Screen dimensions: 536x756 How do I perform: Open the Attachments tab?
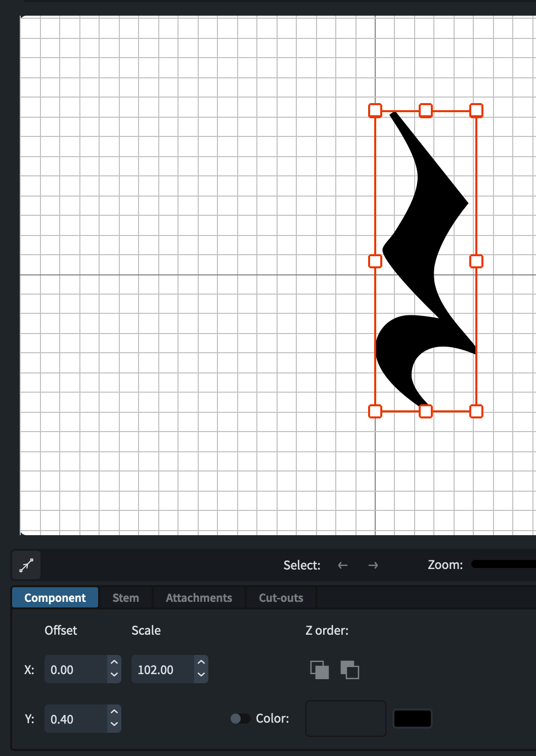click(199, 597)
